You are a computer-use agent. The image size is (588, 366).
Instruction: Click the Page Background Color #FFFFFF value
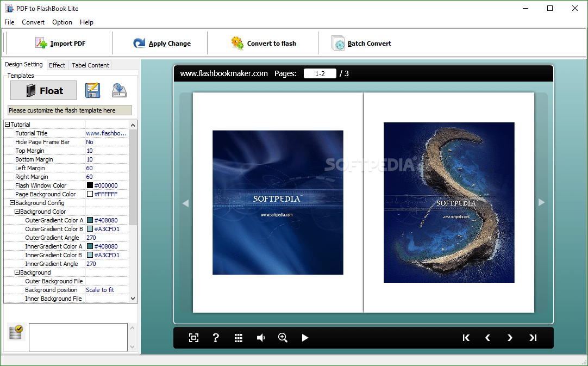tap(106, 194)
